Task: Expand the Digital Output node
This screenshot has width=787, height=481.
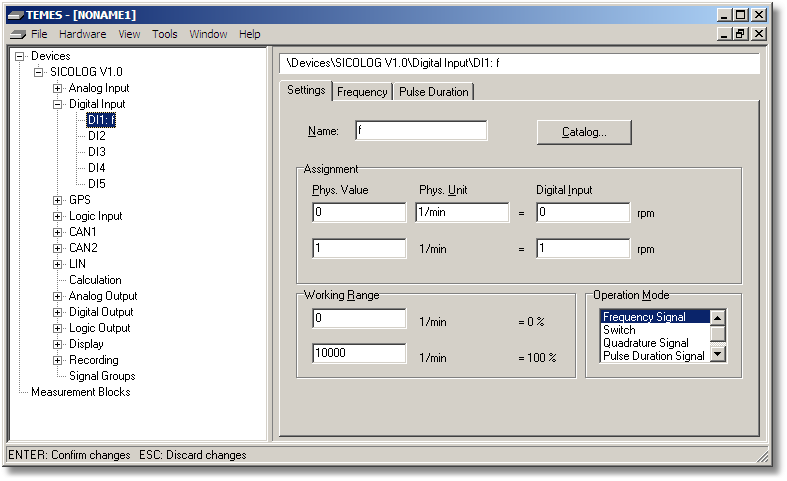Action: point(58,312)
